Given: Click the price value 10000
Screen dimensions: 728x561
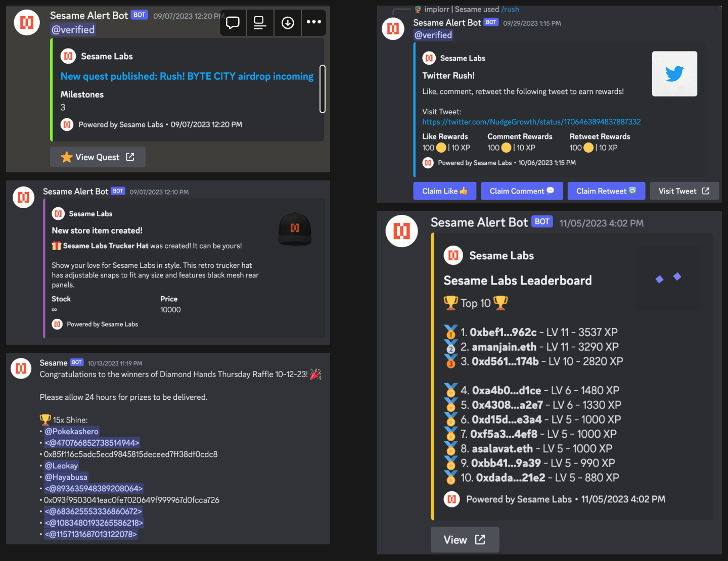Looking at the screenshot, I should [170, 310].
